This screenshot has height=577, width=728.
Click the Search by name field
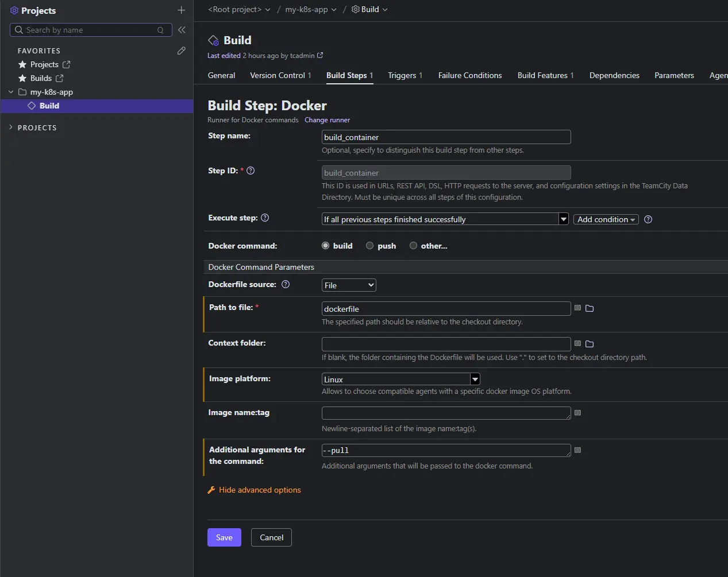point(91,30)
